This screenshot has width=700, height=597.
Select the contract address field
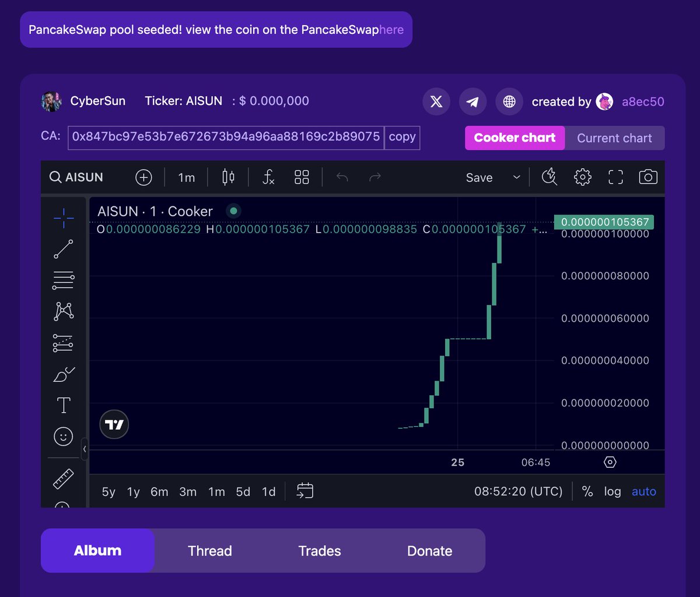pos(226,137)
